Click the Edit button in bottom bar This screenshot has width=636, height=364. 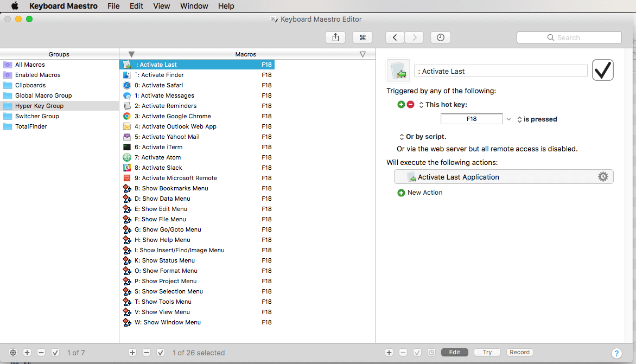(x=455, y=352)
